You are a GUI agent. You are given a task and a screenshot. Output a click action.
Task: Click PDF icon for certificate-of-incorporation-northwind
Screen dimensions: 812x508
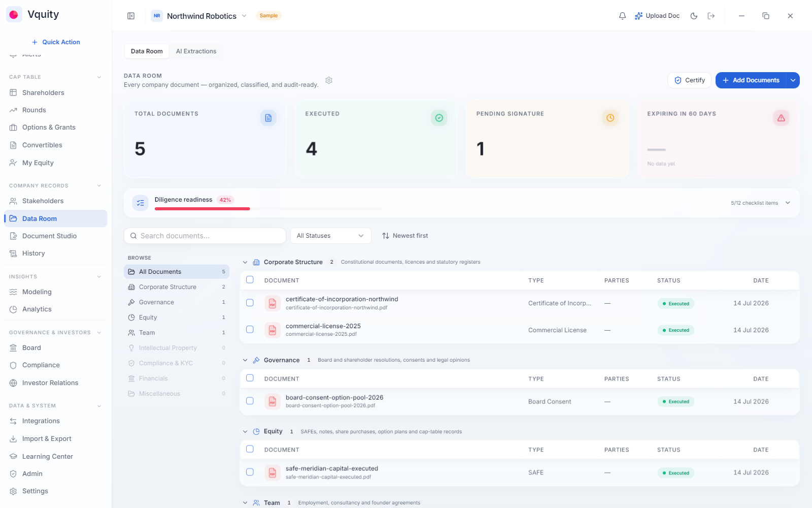pyautogui.click(x=273, y=303)
